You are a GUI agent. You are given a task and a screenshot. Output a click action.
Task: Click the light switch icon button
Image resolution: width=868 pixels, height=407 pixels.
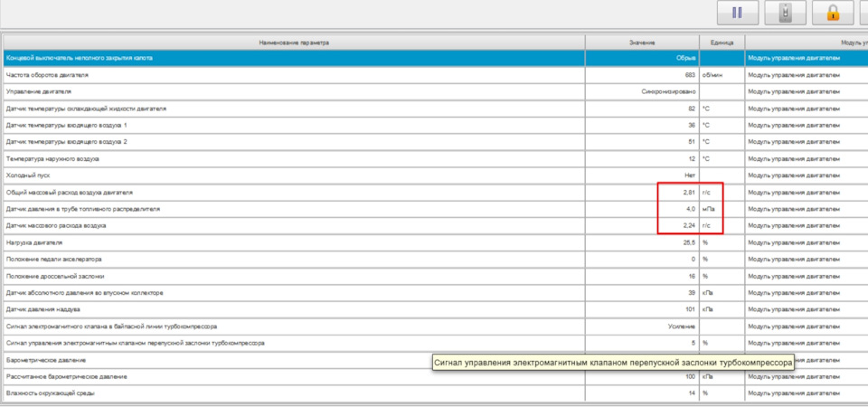(x=785, y=13)
